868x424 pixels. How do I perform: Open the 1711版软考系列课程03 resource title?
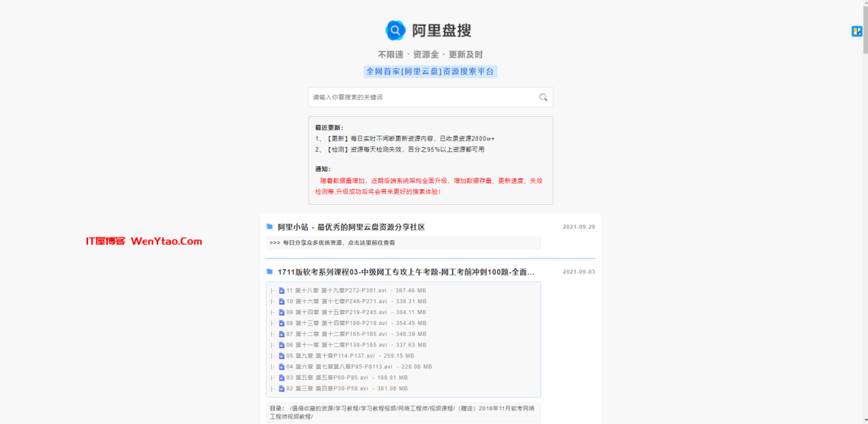pyautogui.click(x=406, y=272)
